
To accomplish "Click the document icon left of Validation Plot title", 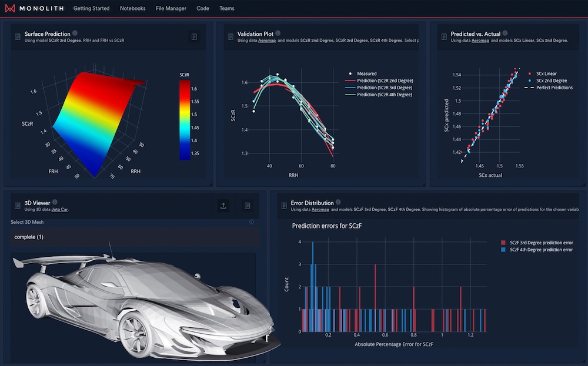I will click(230, 37).
